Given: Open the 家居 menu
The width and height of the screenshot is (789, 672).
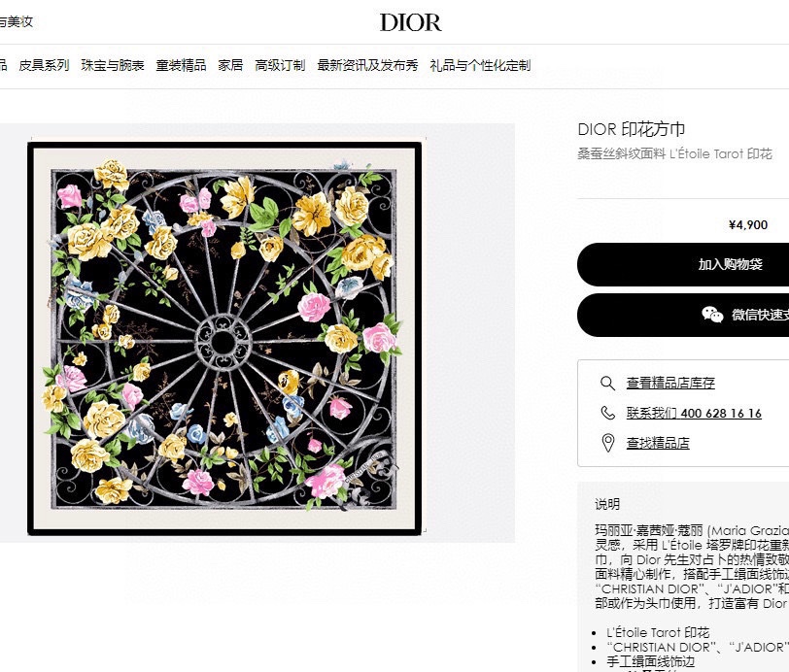Looking at the screenshot, I should (230, 65).
